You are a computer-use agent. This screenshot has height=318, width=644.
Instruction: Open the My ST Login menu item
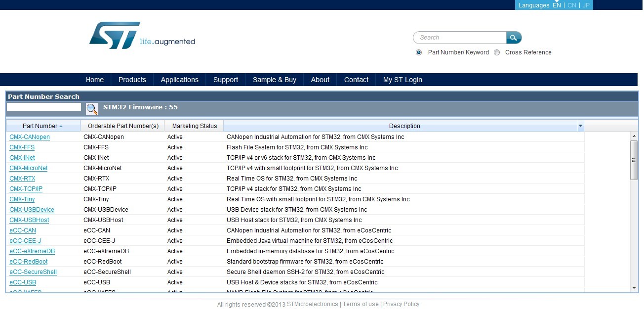coord(402,80)
